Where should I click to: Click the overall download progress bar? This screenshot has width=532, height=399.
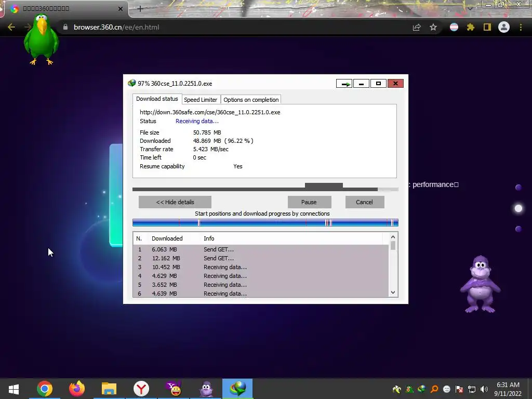[x=265, y=189]
